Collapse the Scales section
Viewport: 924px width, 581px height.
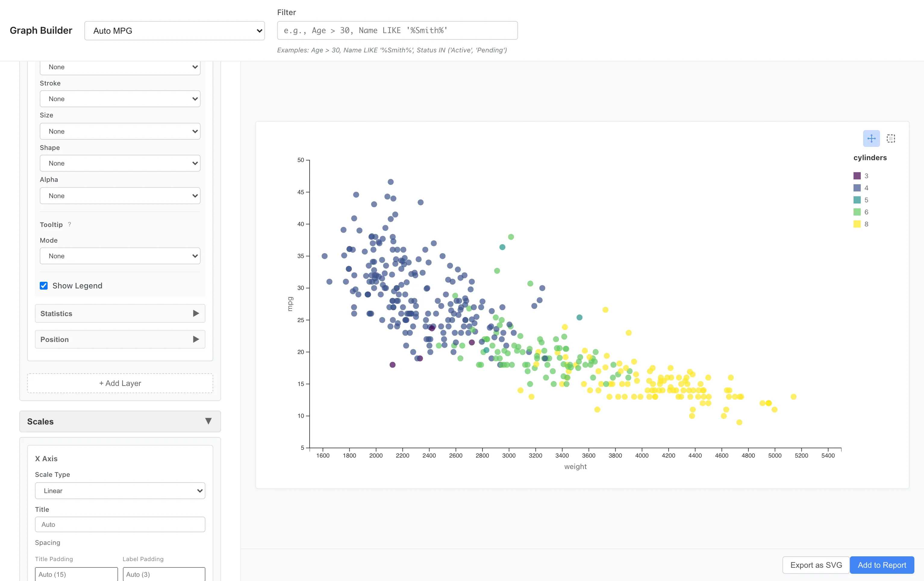[120, 421]
